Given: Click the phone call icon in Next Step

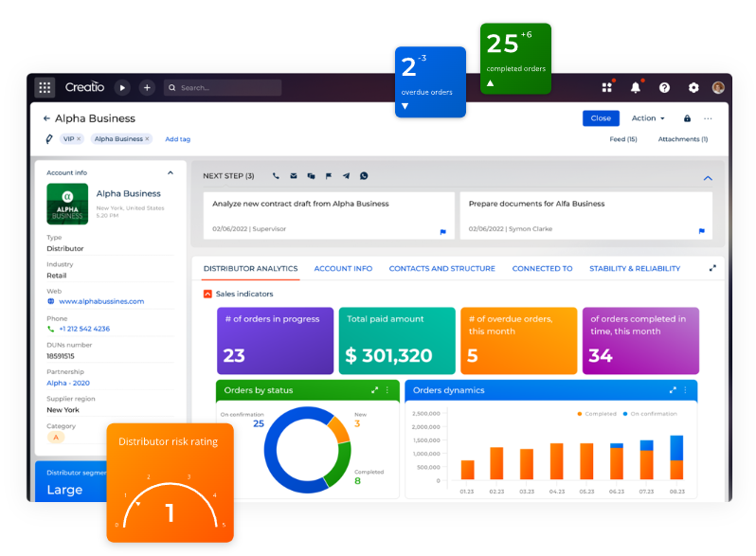Looking at the screenshot, I should tap(276, 176).
